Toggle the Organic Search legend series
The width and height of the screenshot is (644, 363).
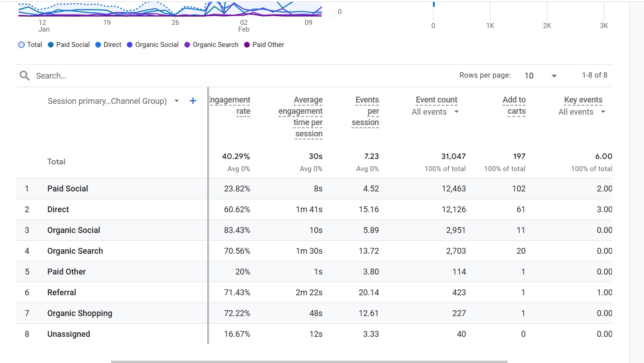coord(211,45)
